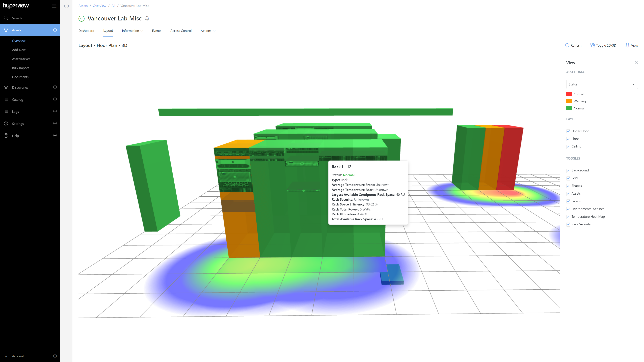Open the Status asset data dropdown
This screenshot has width=644, height=362.
(602, 84)
